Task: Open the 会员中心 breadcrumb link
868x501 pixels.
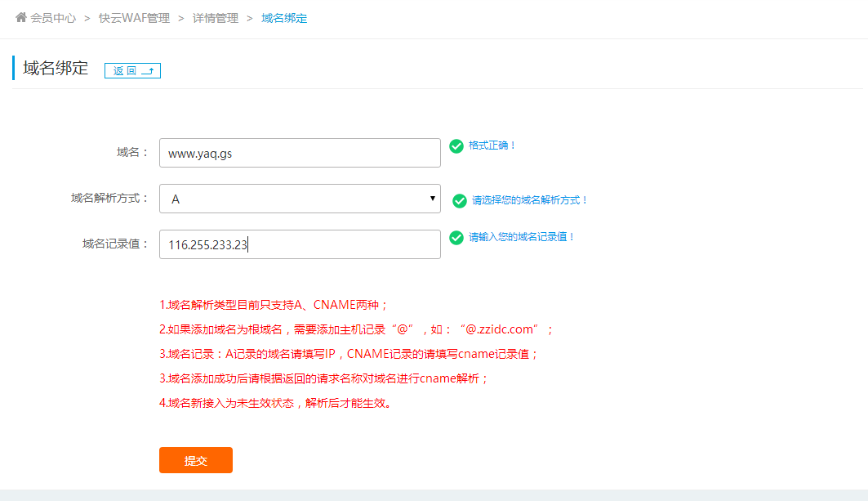Action: click(53, 18)
